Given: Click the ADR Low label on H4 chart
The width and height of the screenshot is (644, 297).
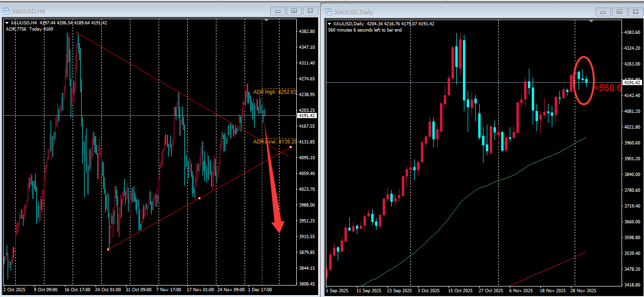Looking at the screenshot, I should pyautogui.click(x=275, y=142).
